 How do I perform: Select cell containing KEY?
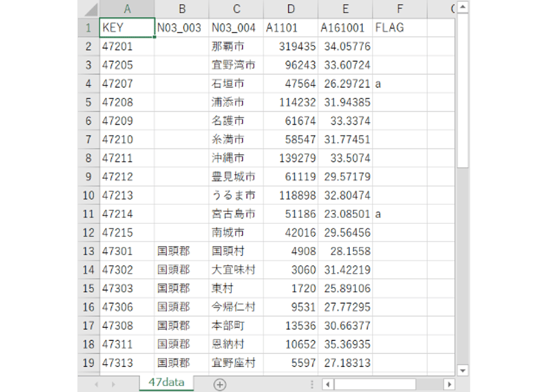(127, 28)
